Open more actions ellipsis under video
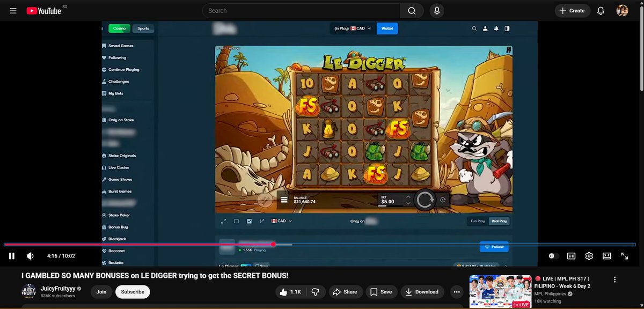Viewport: 644px width, 309px height. [457, 292]
